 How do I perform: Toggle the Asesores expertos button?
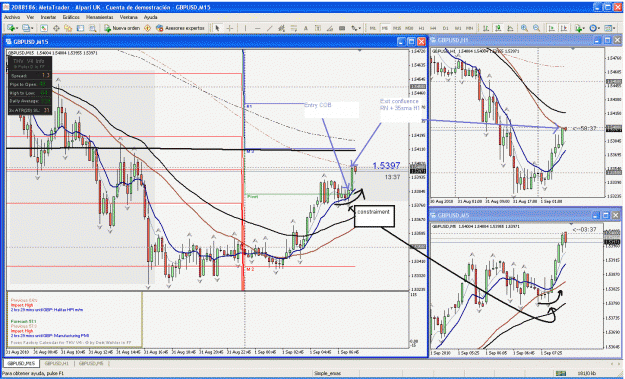coord(180,28)
